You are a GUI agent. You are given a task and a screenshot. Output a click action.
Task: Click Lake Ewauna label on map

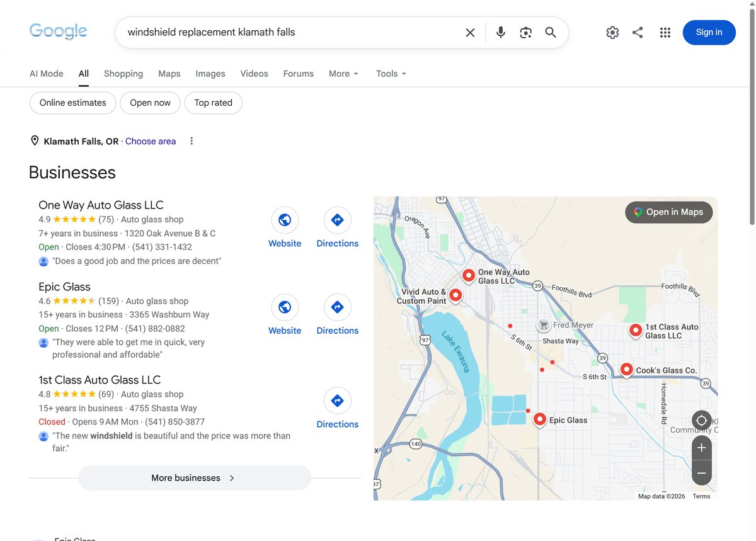tap(455, 351)
